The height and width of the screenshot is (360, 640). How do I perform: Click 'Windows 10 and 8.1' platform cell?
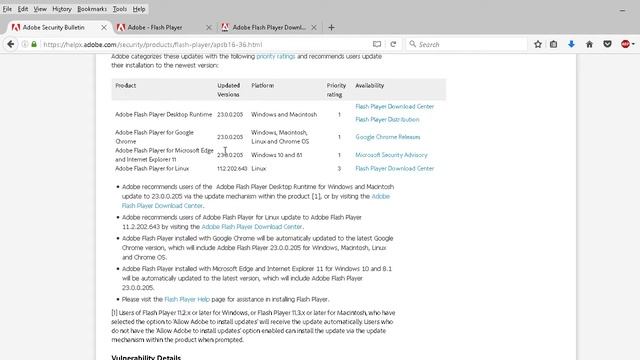point(277,155)
